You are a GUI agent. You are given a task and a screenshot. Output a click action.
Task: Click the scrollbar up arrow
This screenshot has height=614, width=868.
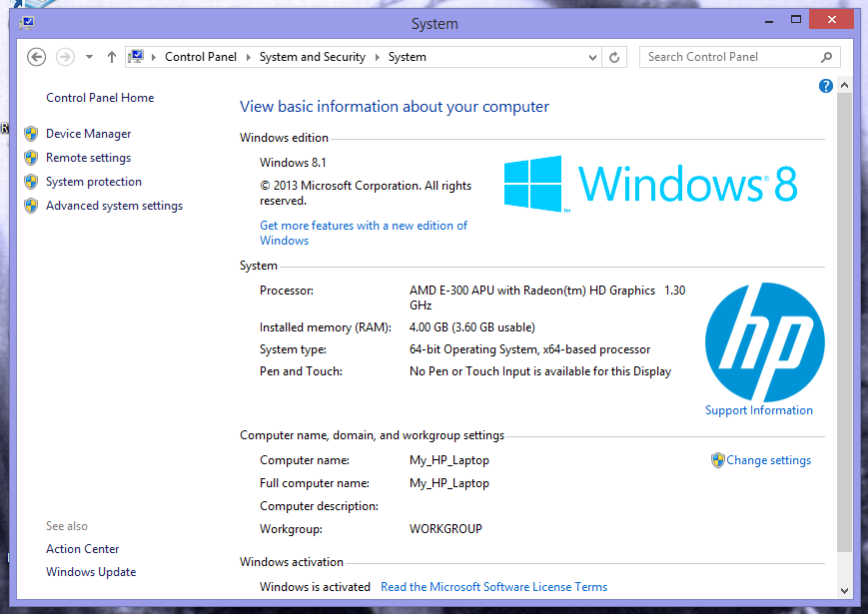[x=844, y=85]
